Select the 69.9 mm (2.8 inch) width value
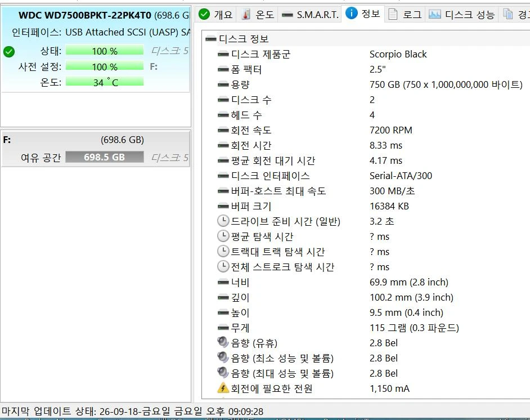530x420 pixels. pos(408,282)
